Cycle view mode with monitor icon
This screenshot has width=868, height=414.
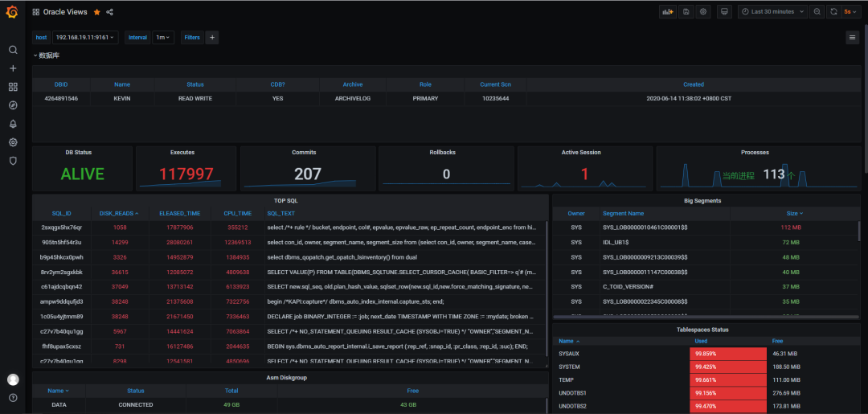[724, 11]
